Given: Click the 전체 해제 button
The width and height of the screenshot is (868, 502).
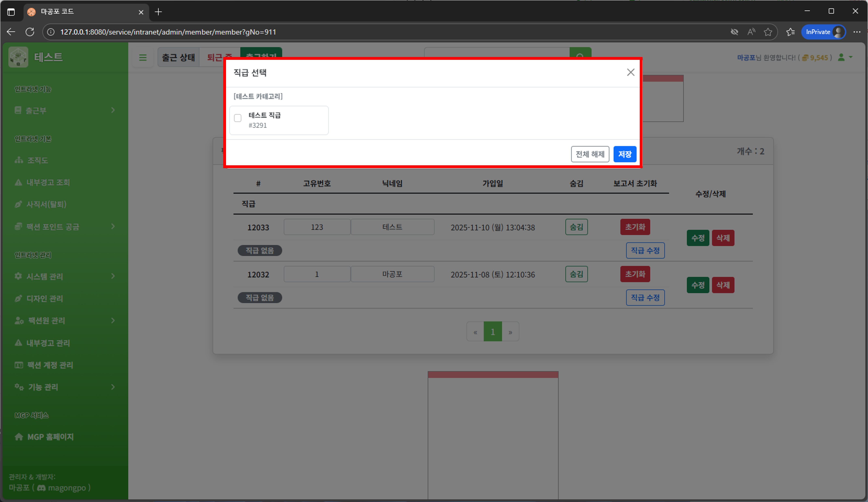Looking at the screenshot, I should pos(590,154).
